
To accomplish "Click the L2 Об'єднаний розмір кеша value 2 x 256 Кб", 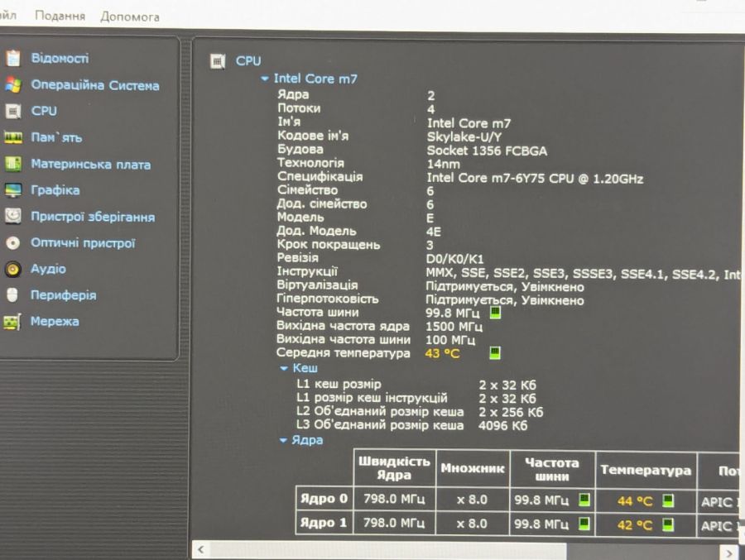I will click(511, 412).
